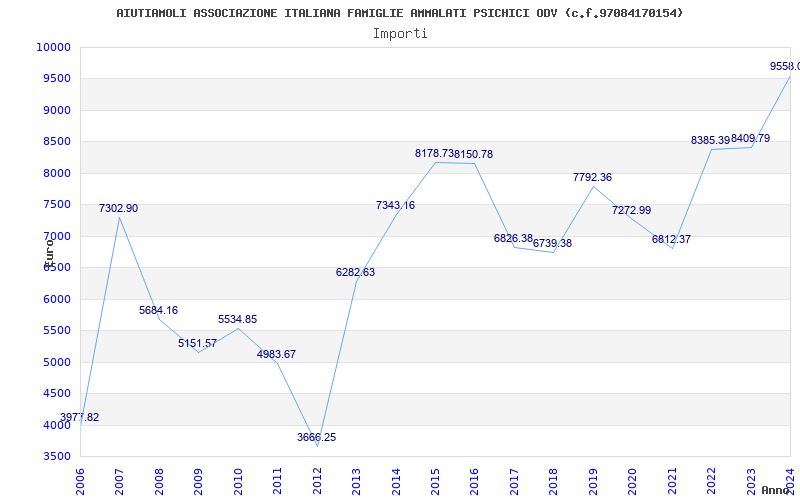800x500 pixels.
Task: Click the chart subtitle Importi
Action: (400, 34)
